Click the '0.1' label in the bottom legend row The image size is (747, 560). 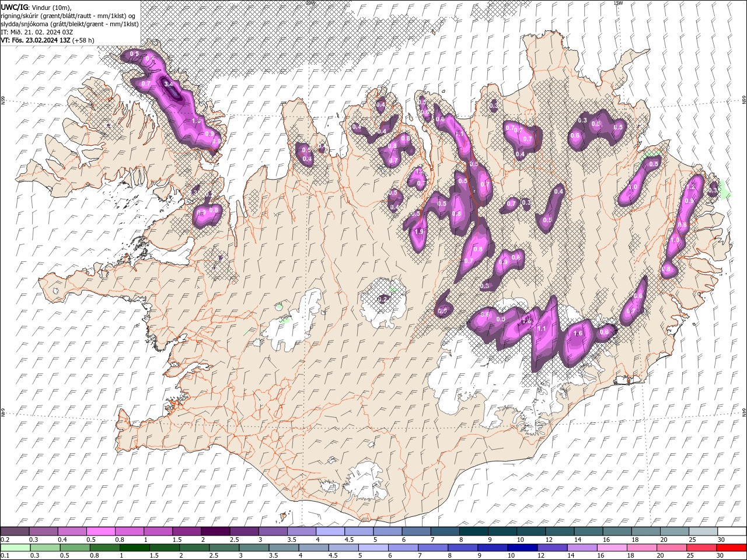(5, 556)
